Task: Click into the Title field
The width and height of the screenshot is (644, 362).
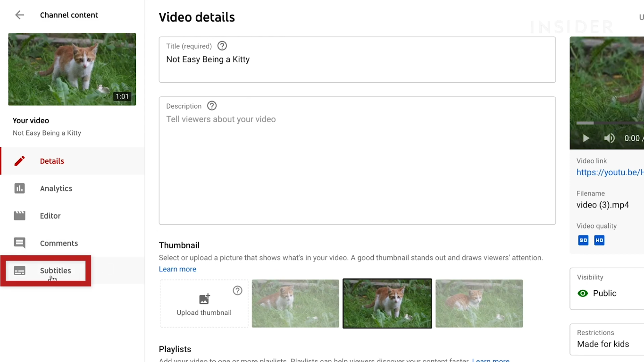Action: pyautogui.click(x=357, y=59)
